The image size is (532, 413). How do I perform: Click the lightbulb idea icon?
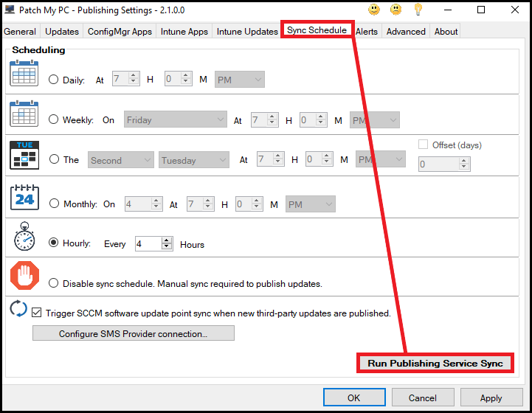click(x=418, y=10)
